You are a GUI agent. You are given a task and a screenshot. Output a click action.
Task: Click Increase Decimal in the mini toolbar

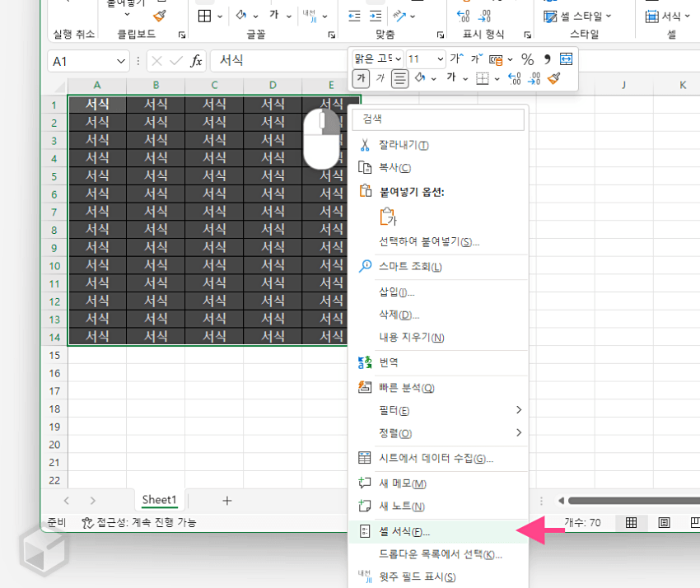click(x=514, y=79)
